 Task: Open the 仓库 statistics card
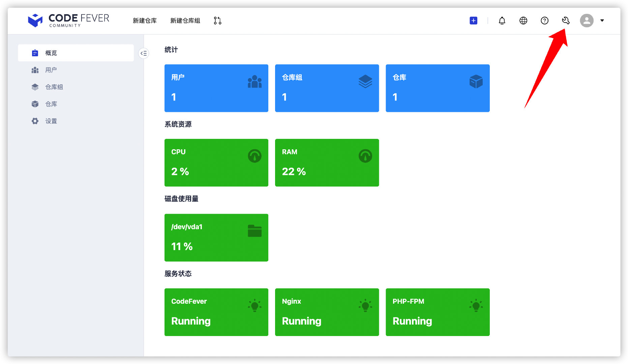click(x=438, y=88)
